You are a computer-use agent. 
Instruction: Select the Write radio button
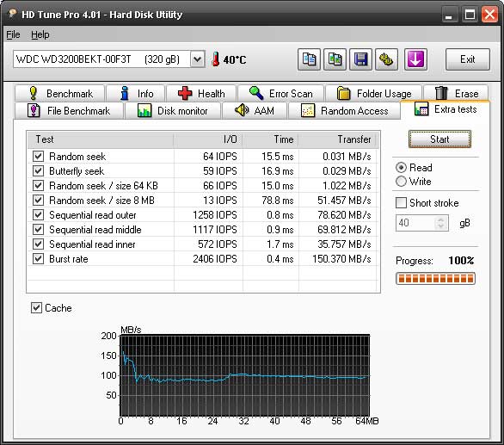pyautogui.click(x=401, y=182)
